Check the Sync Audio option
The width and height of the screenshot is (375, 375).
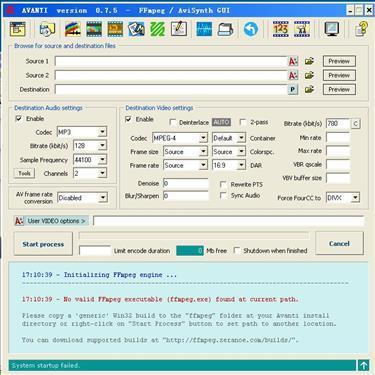coord(223,195)
